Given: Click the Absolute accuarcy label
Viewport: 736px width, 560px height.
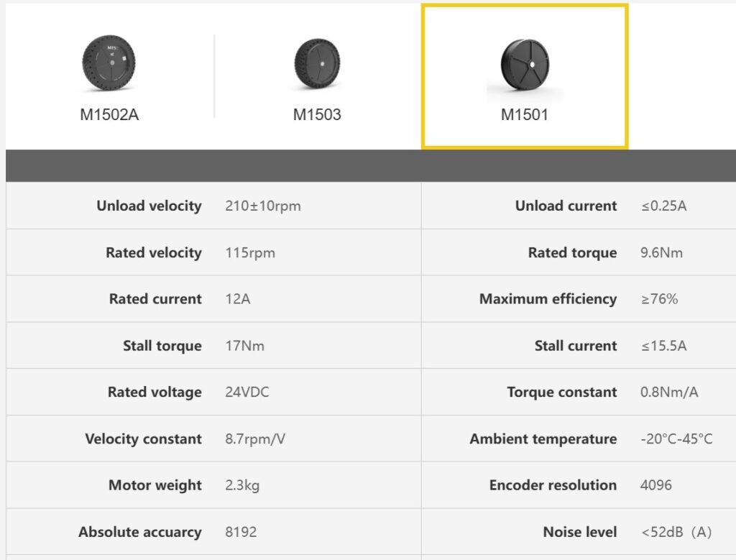Looking at the screenshot, I should pos(140,532).
